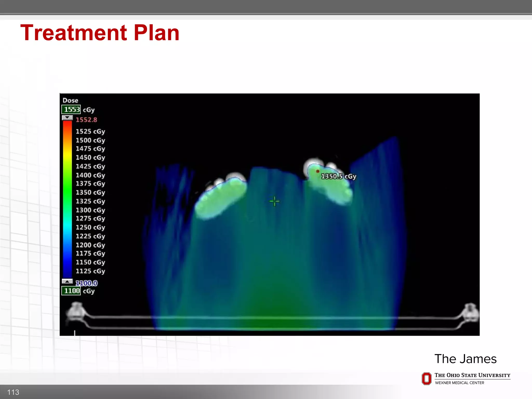Select the 1475 cGy scale label
532x399 pixels.
[90, 149]
